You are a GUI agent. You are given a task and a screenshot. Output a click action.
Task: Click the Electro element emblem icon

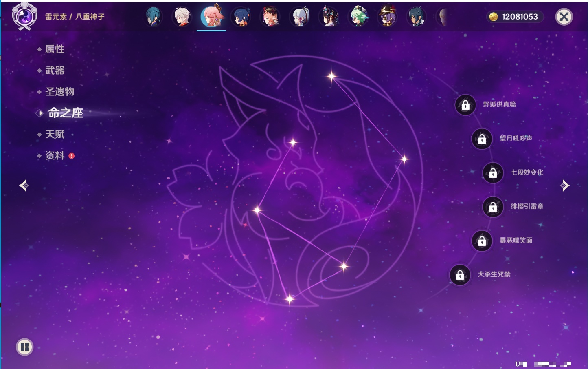[x=24, y=16]
